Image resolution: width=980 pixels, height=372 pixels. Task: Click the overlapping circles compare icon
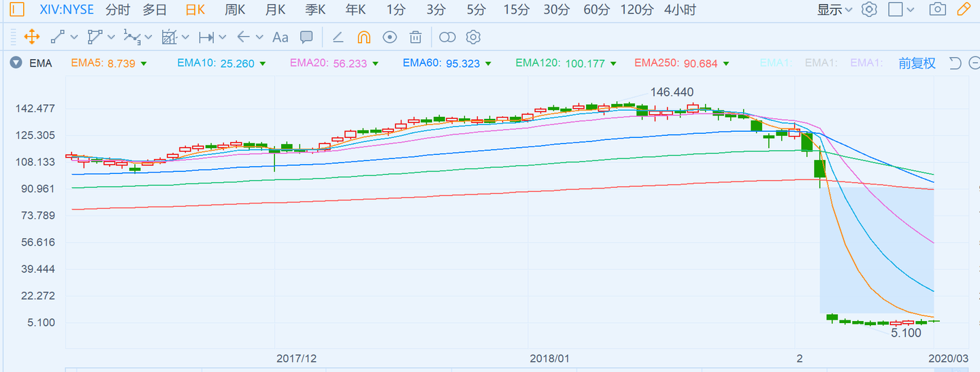click(447, 37)
